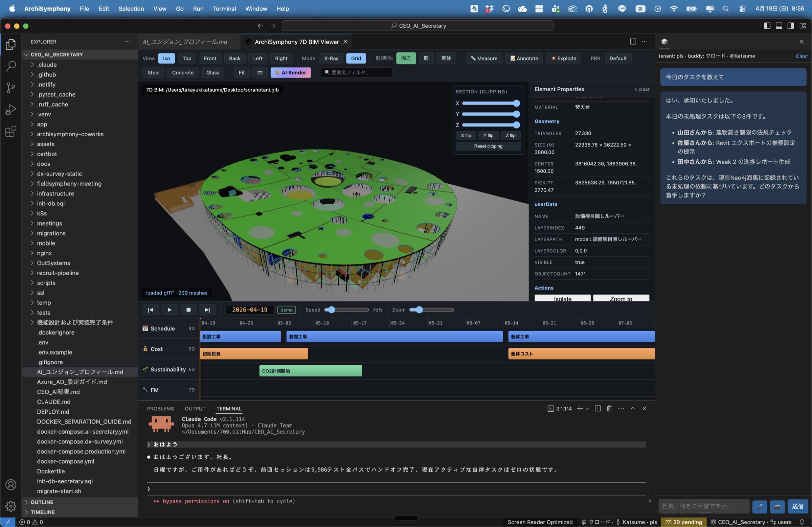Image resolution: width=812 pixels, height=527 pixels.
Task: Click the Clear link in chat panel
Action: coord(802,56)
